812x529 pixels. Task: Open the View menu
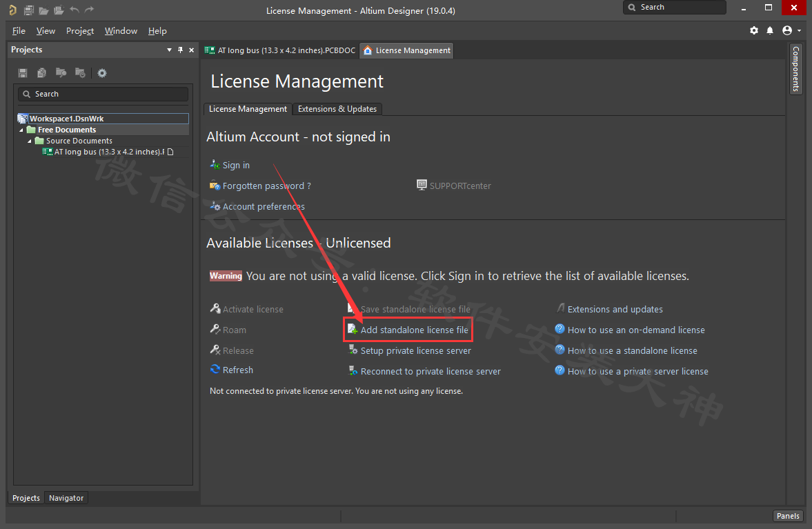46,31
